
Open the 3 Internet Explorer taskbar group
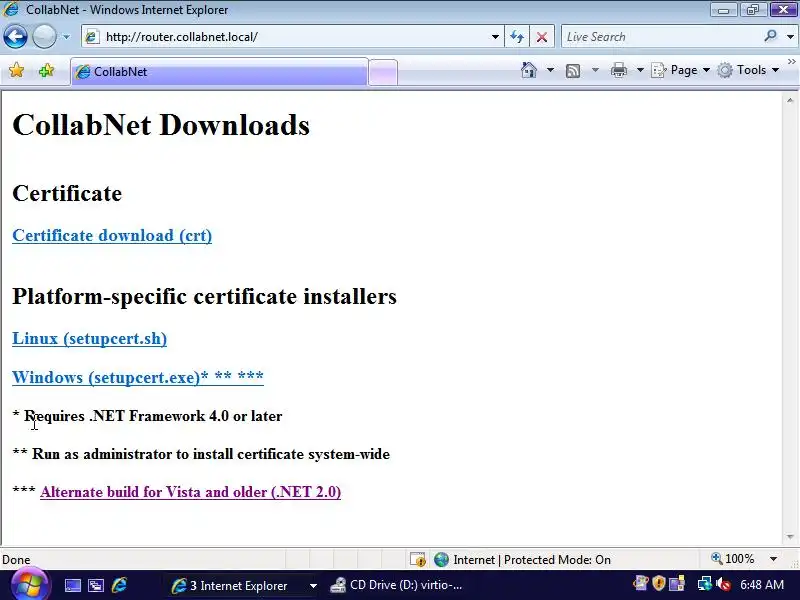tap(244, 585)
